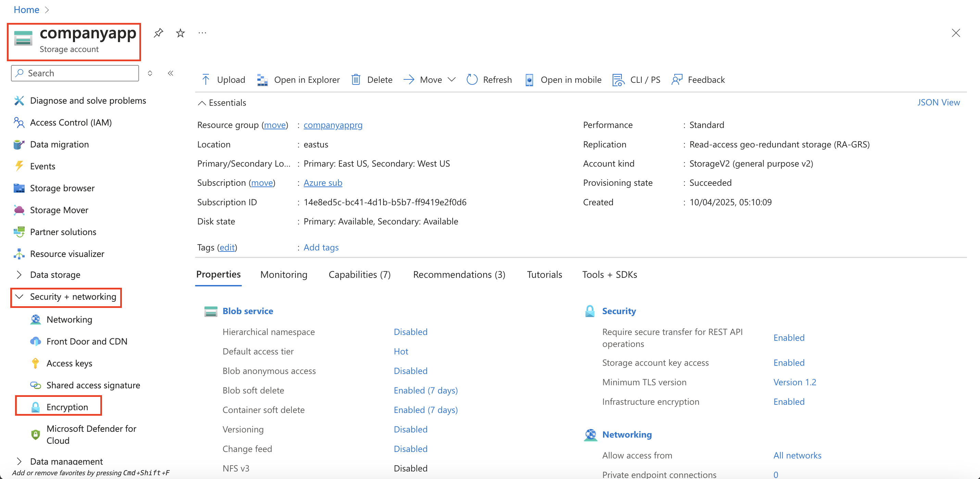Viewport: 980px width, 479px height.
Task: Click move link next to Subscription
Action: pyautogui.click(x=262, y=183)
